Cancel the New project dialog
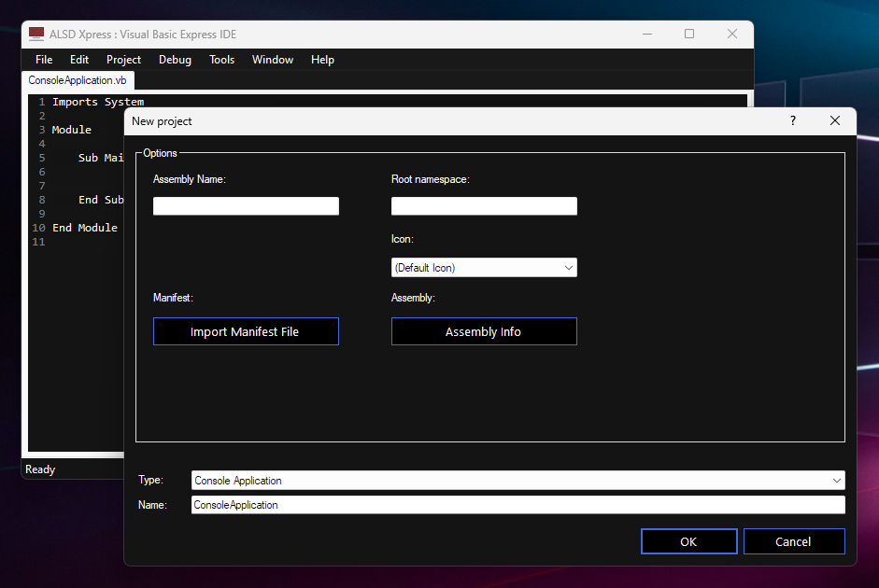 click(x=794, y=541)
